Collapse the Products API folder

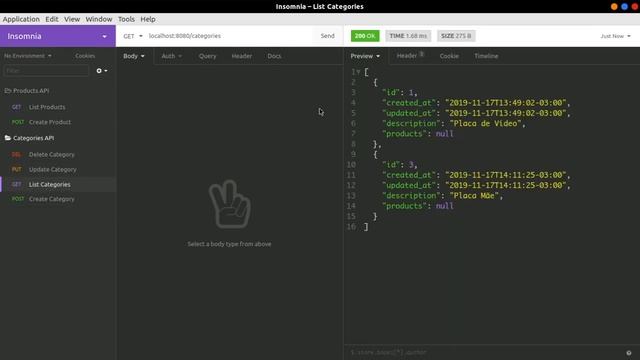pyautogui.click(x=27, y=91)
